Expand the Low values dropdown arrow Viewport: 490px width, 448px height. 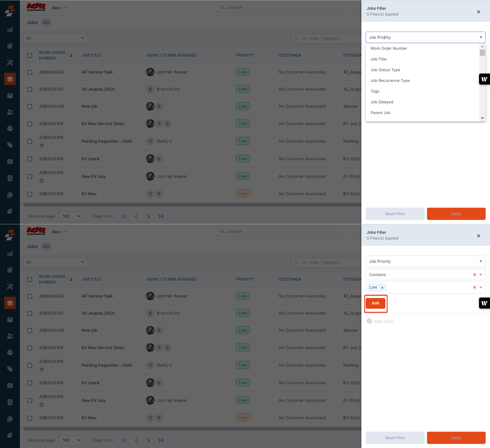481,287
